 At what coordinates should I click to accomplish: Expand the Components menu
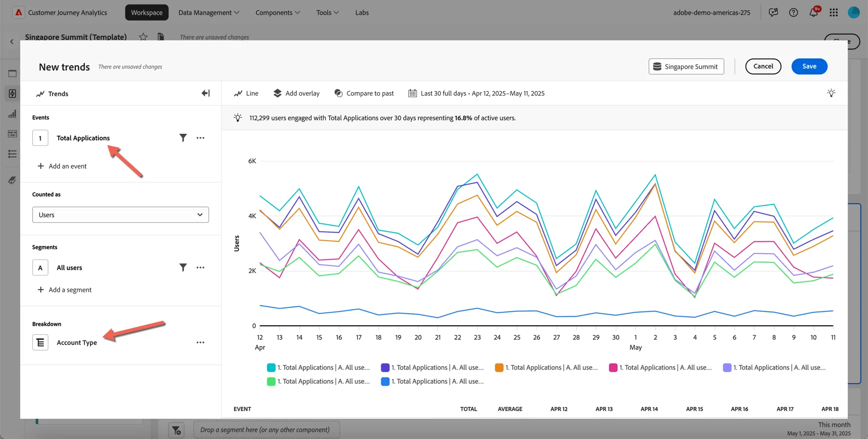click(x=278, y=13)
